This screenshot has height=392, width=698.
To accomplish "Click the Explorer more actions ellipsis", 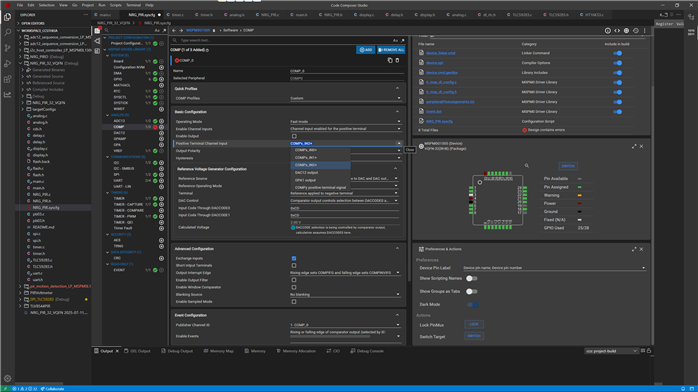I will pos(85,15).
